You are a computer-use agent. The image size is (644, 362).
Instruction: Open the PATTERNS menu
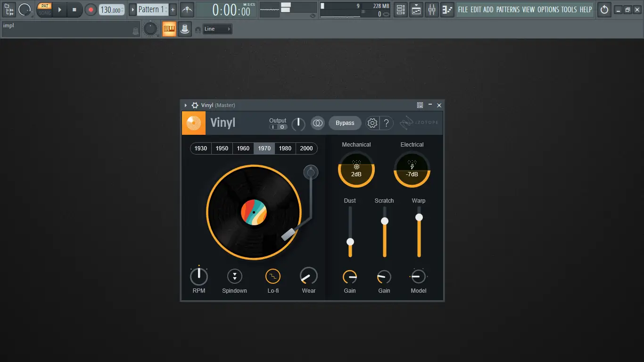(x=508, y=9)
